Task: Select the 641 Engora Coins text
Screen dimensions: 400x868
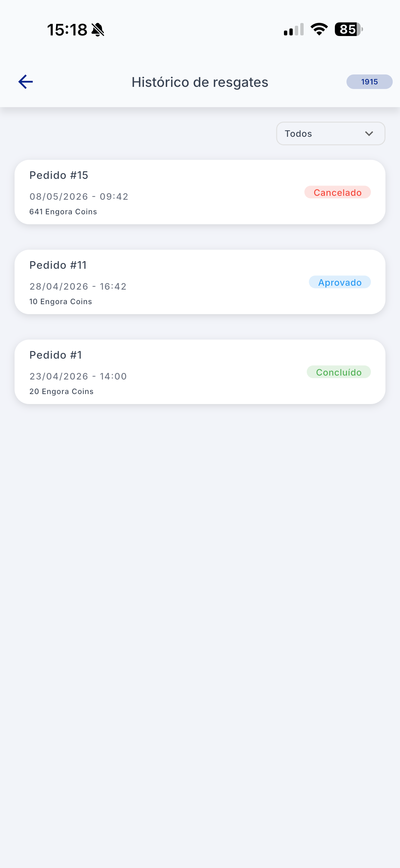Action: coord(63,212)
